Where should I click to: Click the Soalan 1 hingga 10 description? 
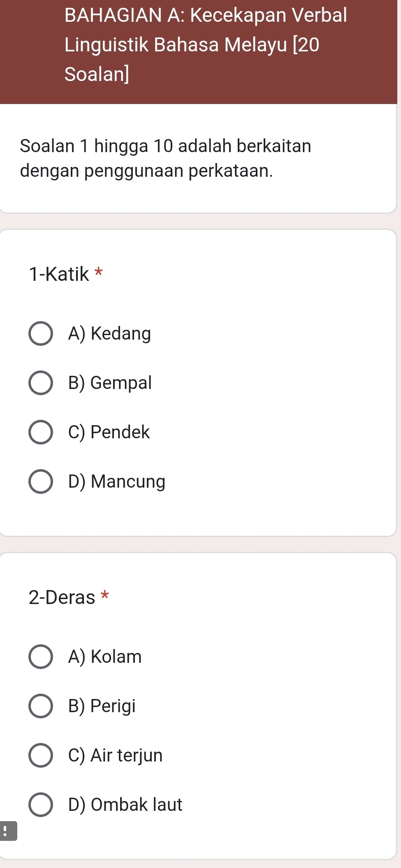coord(165,158)
